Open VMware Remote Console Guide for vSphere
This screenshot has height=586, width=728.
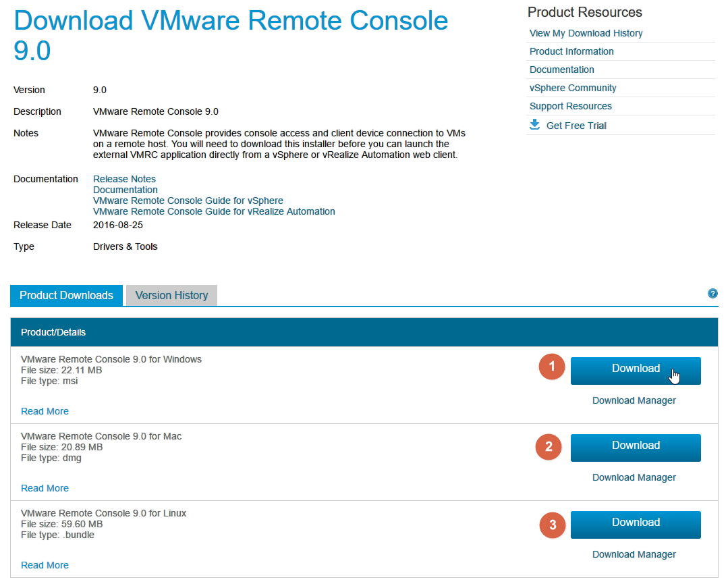click(x=188, y=201)
